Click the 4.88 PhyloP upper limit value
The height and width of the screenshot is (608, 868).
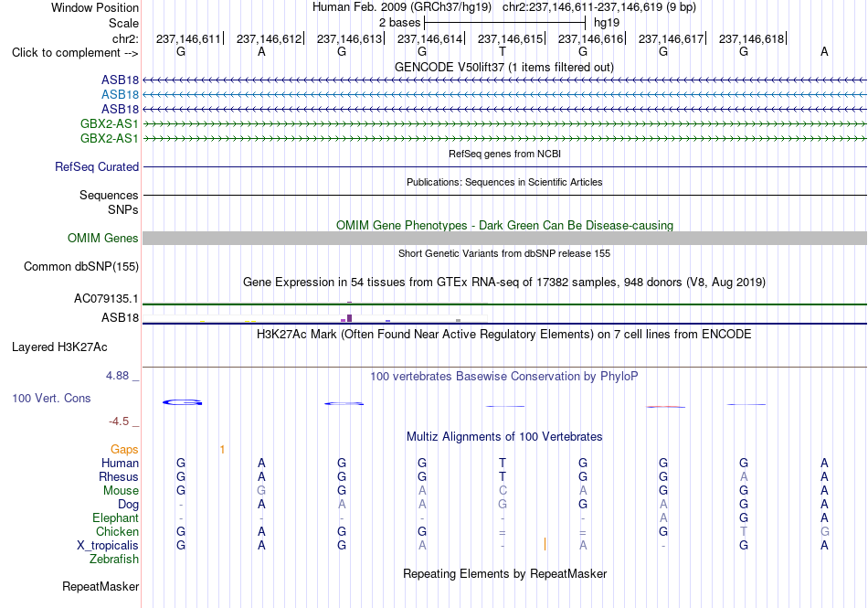click(x=117, y=376)
